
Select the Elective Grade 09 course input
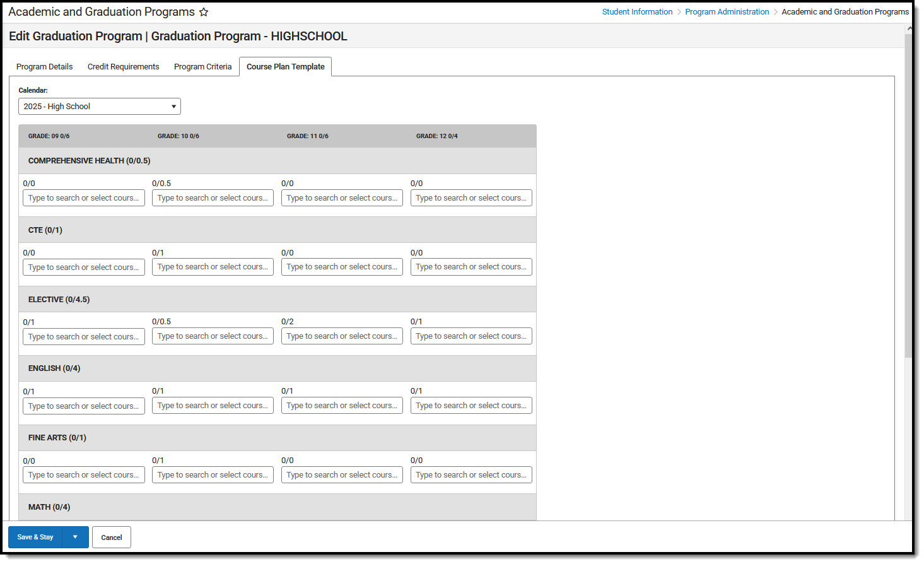pos(84,337)
